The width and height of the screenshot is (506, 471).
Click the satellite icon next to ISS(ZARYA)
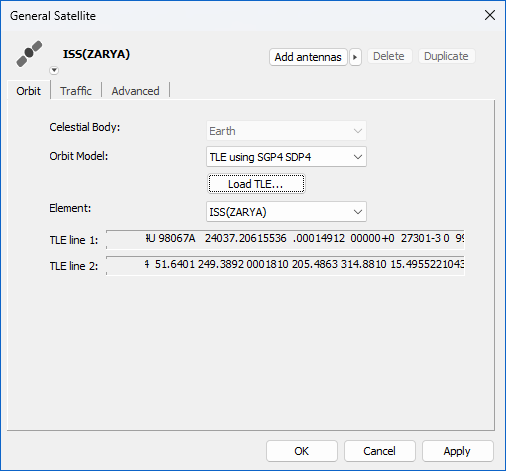pos(29,53)
